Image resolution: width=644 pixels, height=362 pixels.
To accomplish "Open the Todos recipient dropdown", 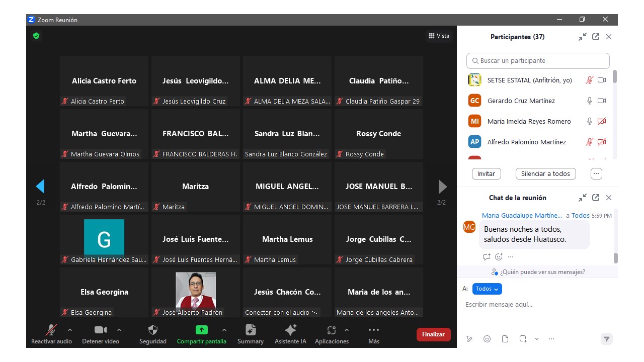I will 487,289.
